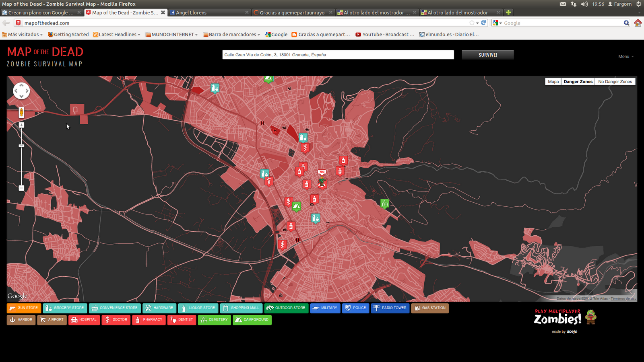The image size is (644, 362).
Task: Select the Campground filter
Action: click(252, 320)
